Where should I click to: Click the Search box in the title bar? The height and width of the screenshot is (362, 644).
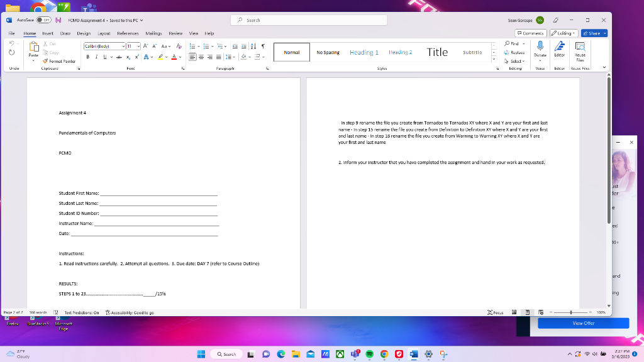(x=308, y=19)
